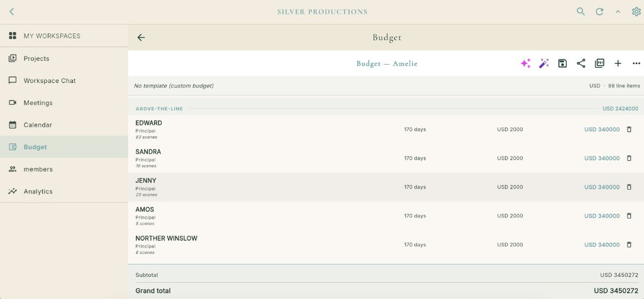644x299 pixels.
Task: Click SANDRA's USD 340000 total
Action: pyautogui.click(x=602, y=158)
